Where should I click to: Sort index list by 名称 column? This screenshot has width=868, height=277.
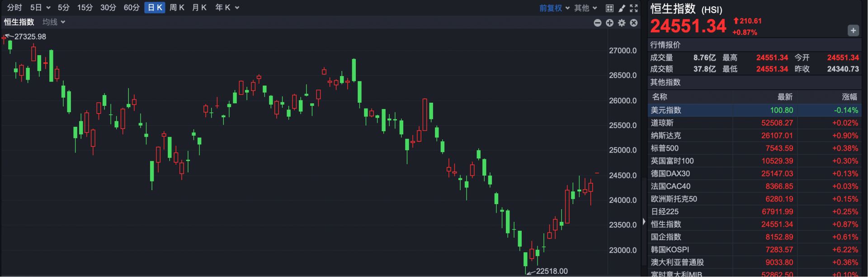point(660,97)
